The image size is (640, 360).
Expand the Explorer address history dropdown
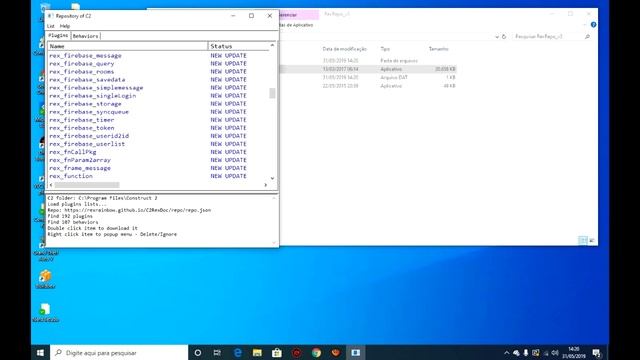point(497,37)
